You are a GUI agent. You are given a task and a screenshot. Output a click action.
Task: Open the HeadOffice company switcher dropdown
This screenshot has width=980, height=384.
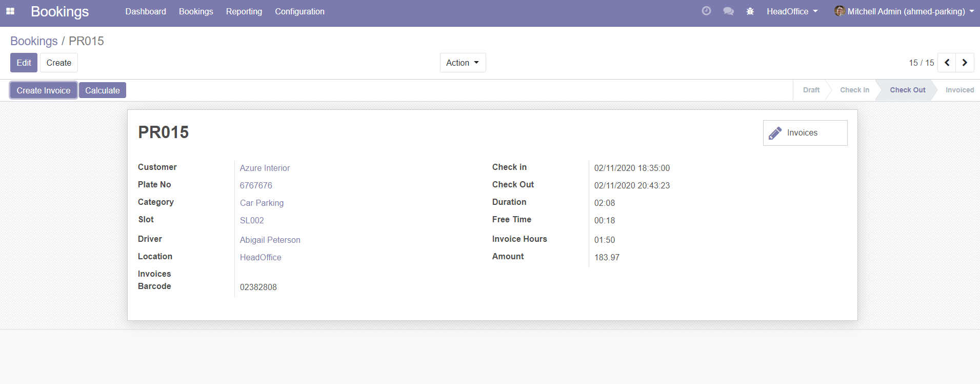tap(792, 11)
